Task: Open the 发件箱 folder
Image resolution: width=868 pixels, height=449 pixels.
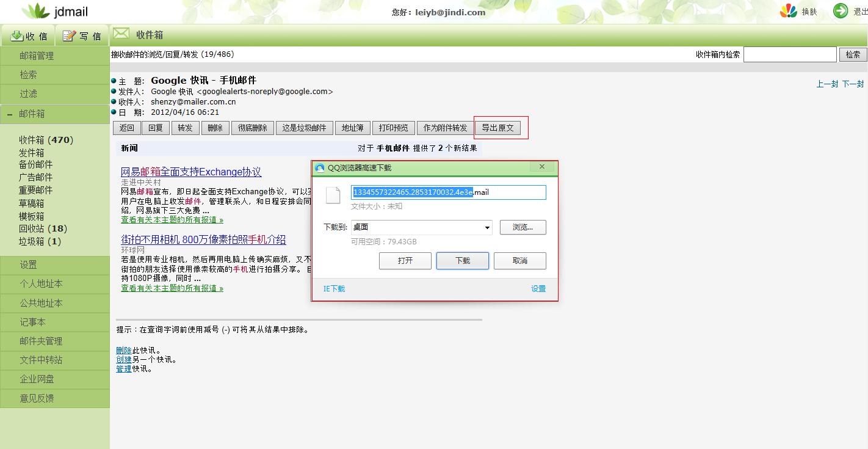Action: click(x=31, y=153)
